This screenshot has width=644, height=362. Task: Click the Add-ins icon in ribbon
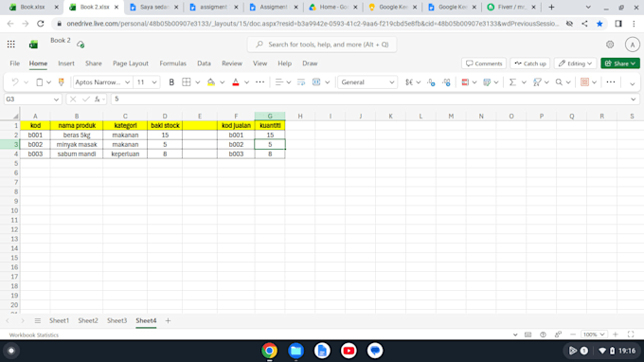point(585,82)
